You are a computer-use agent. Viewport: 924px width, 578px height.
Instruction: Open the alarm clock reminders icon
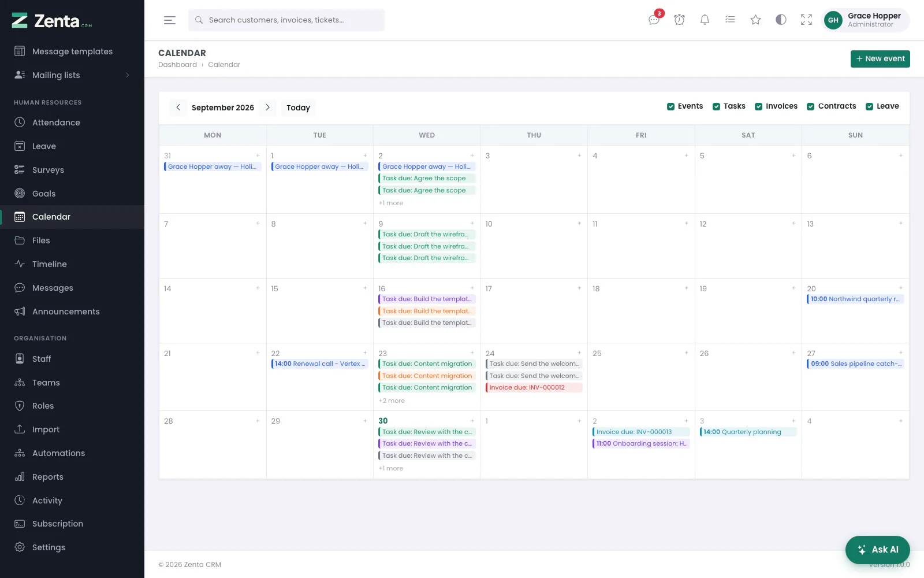(x=679, y=20)
